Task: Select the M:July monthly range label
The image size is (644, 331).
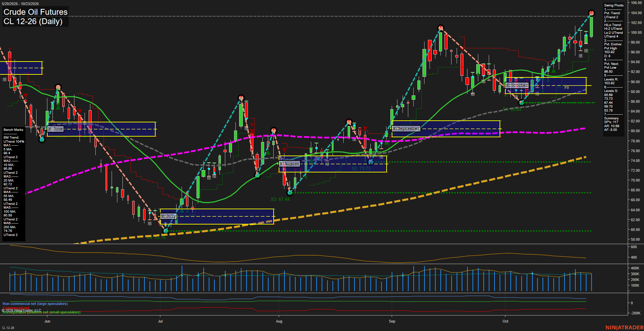Action: (x=168, y=216)
